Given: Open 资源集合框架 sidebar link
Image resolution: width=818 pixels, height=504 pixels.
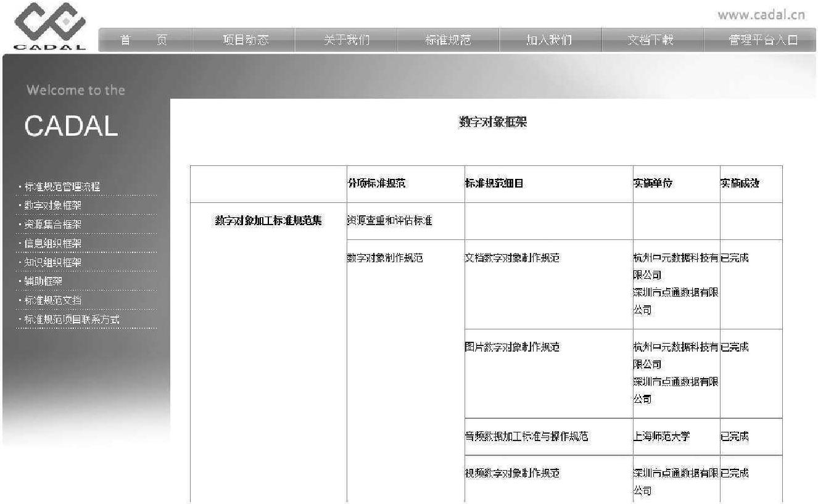Looking at the screenshot, I should pyautogui.click(x=52, y=225).
